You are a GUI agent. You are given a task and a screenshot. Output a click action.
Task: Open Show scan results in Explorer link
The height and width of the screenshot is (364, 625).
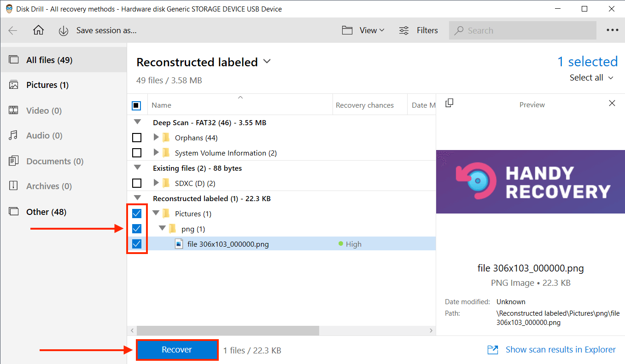[561, 350]
